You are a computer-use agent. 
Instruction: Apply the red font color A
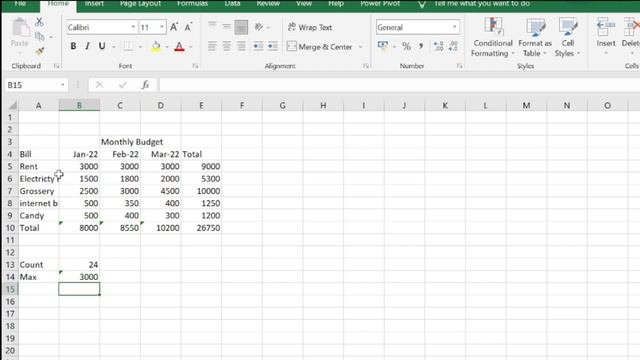pos(179,47)
